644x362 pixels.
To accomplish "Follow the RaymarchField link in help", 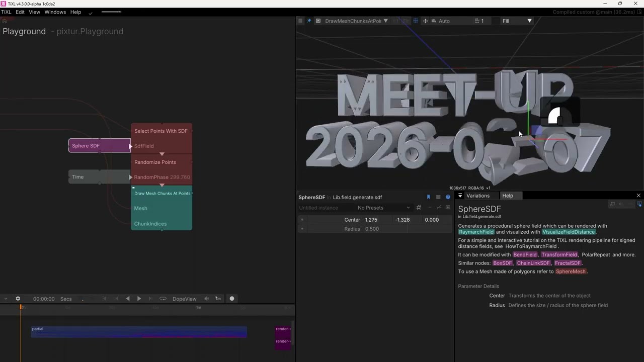I will [476, 232].
